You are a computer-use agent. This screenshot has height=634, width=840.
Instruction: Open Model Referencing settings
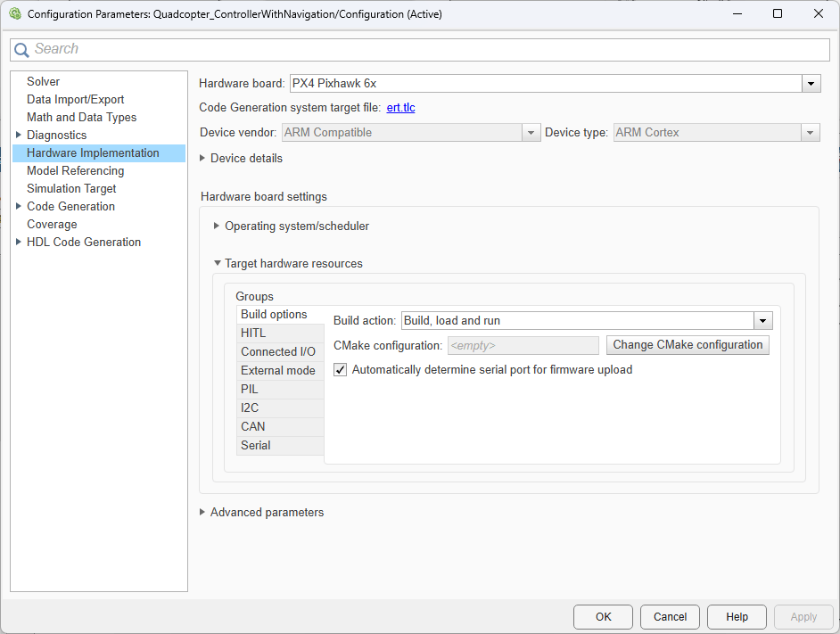pos(76,170)
